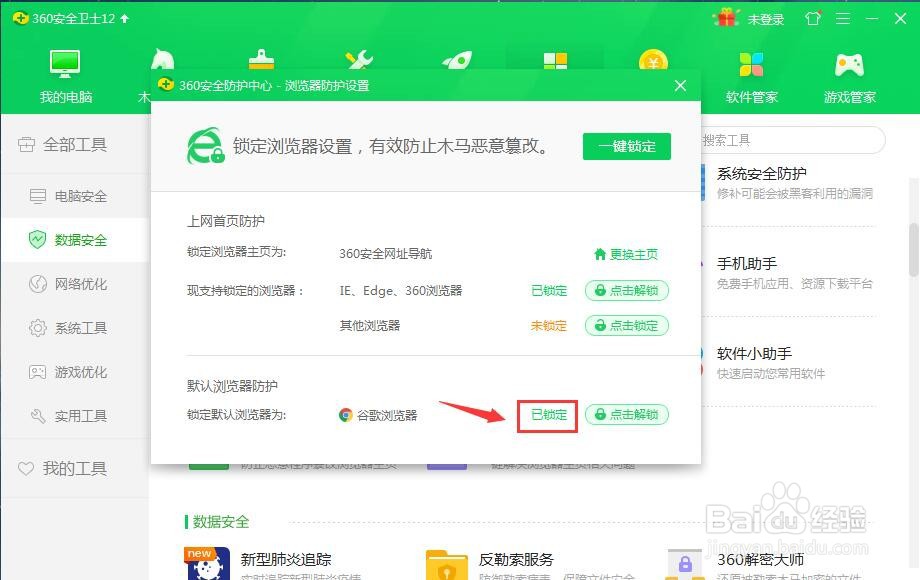Click 已锁定 status for IE, Edge browsers
Image resolution: width=920 pixels, height=580 pixels.
click(x=549, y=290)
